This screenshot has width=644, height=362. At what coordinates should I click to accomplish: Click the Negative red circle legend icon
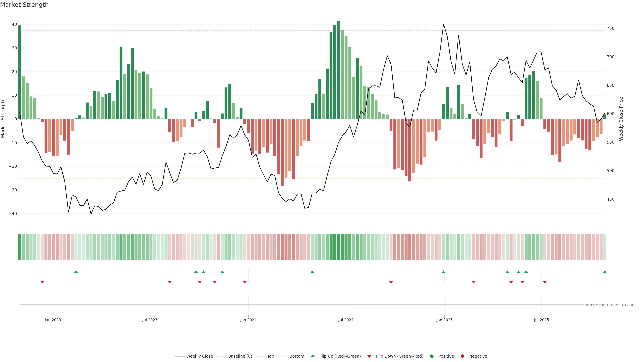point(462,356)
